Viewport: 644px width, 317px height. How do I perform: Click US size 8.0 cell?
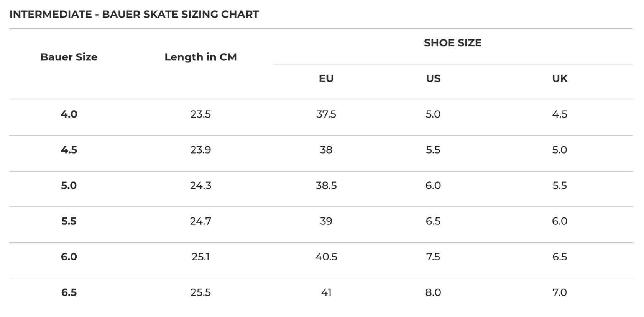[x=433, y=292]
